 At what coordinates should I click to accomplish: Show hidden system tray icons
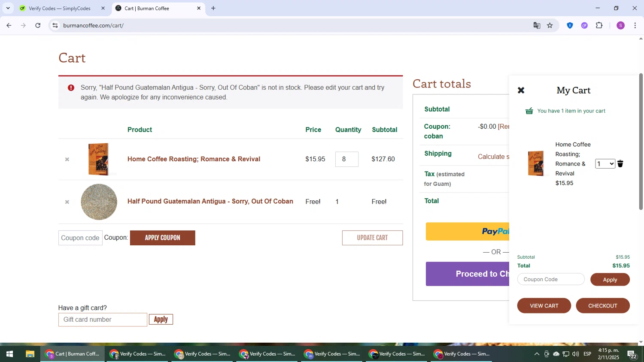(537, 354)
